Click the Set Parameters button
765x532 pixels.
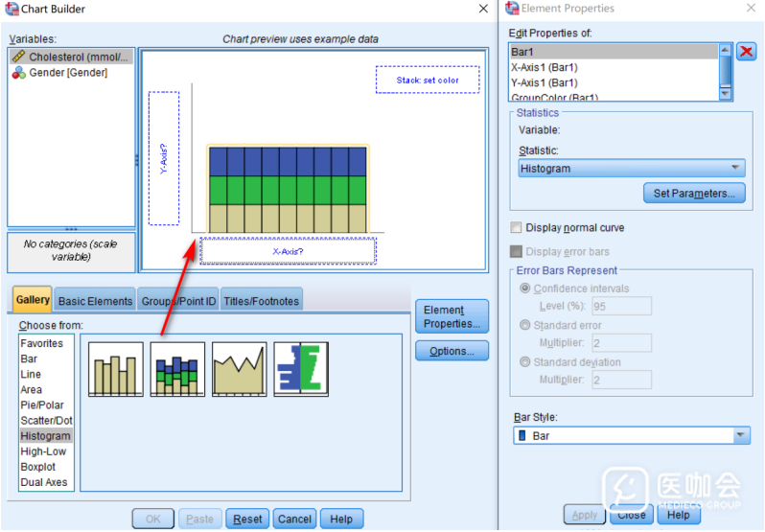tap(693, 194)
